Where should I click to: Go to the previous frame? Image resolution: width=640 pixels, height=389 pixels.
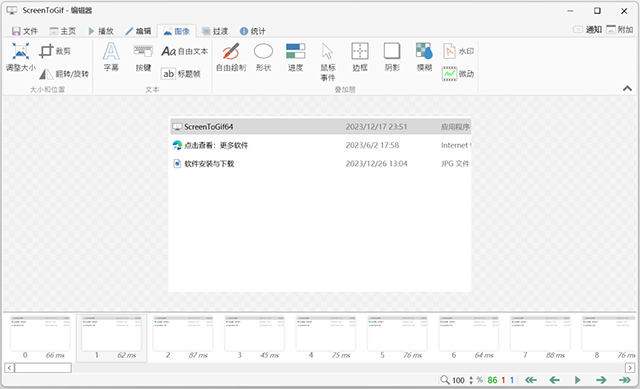(x=554, y=380)
